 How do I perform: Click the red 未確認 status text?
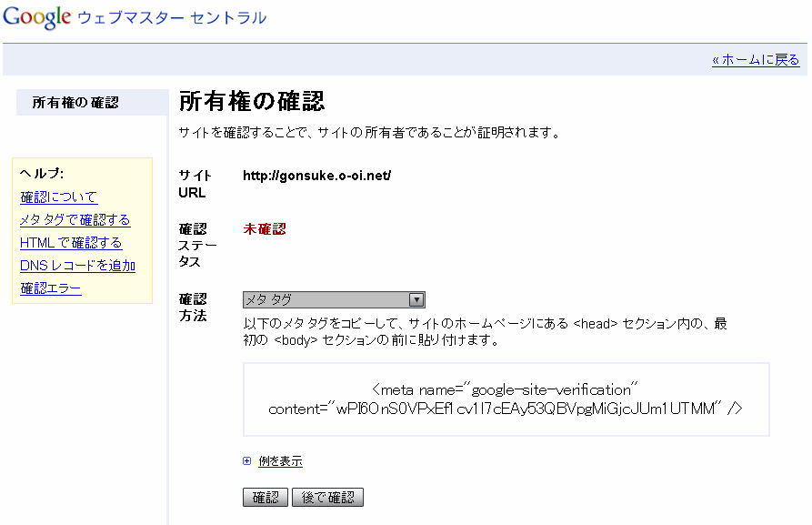tap(265, 229)
